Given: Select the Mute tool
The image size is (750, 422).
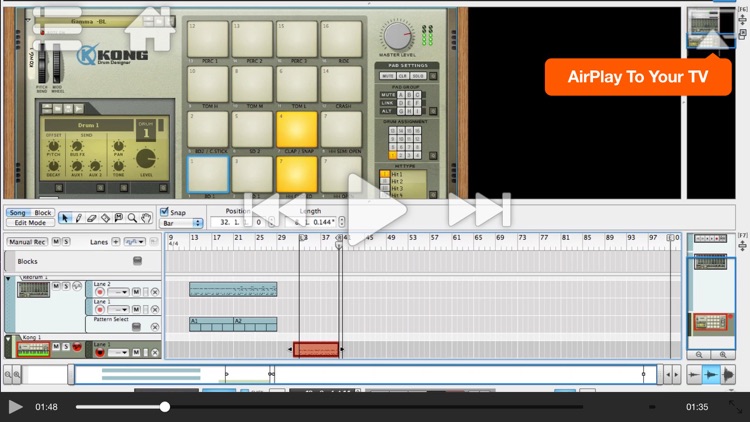Looking at the screenshot, I should click(119, 218).
